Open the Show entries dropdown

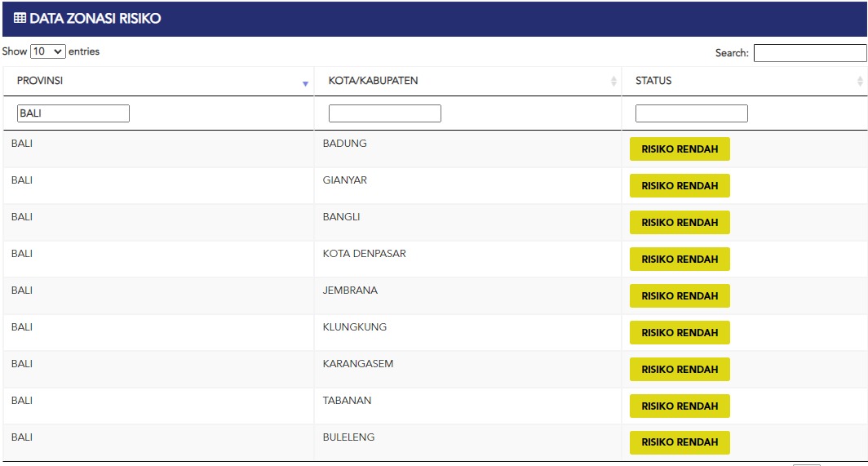pyautogui.click(x=47, y=51)
